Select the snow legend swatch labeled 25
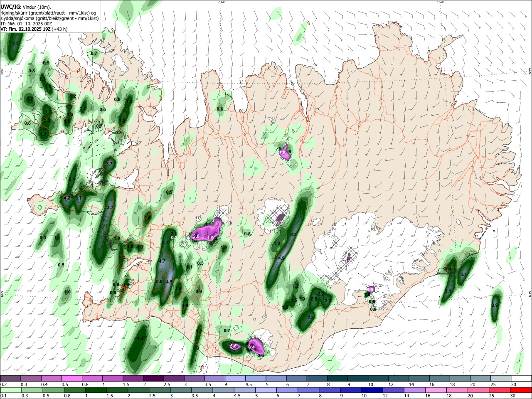The image size is (532, 399). 501,378
